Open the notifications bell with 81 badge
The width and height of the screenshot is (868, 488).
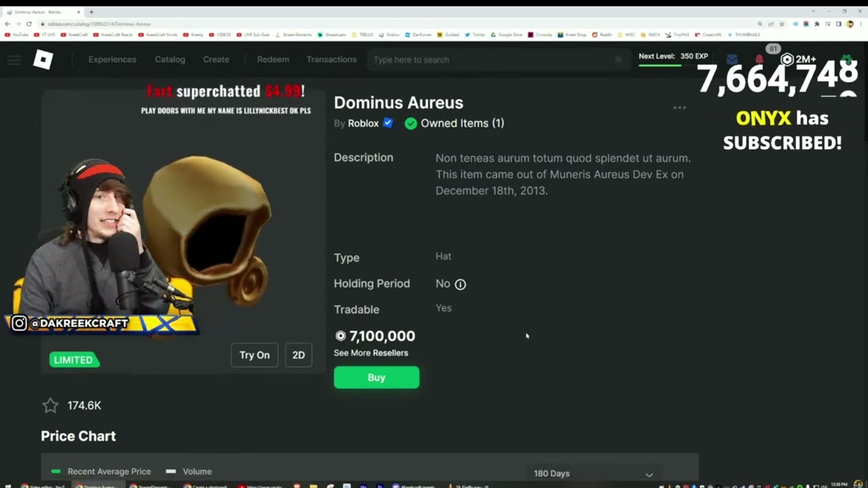[760, 58]
